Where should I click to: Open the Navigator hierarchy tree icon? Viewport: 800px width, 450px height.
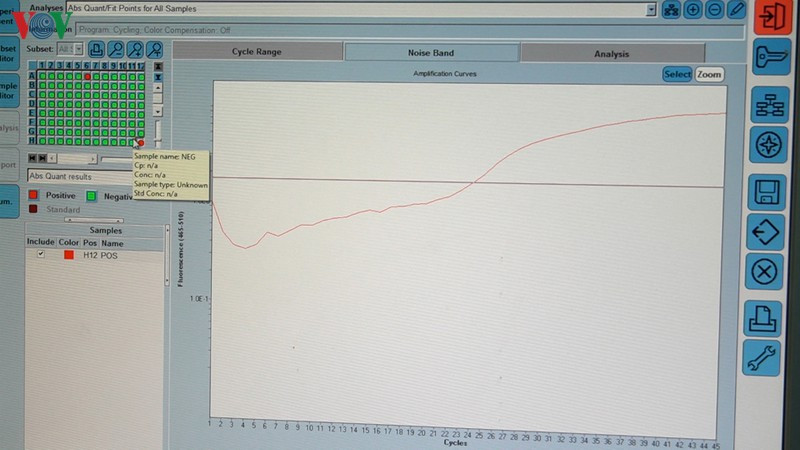click(768, 102)
